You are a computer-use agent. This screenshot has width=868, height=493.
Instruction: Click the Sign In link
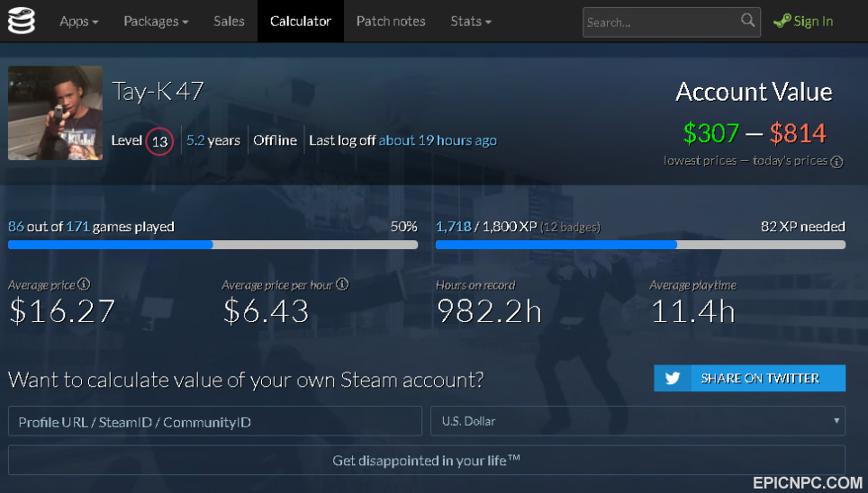click(813, 21)
